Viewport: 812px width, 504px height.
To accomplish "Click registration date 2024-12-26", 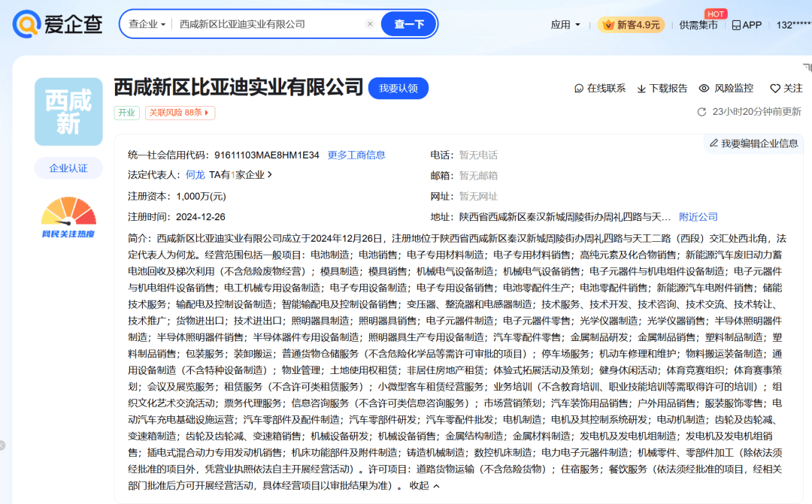I will point(201,217).
